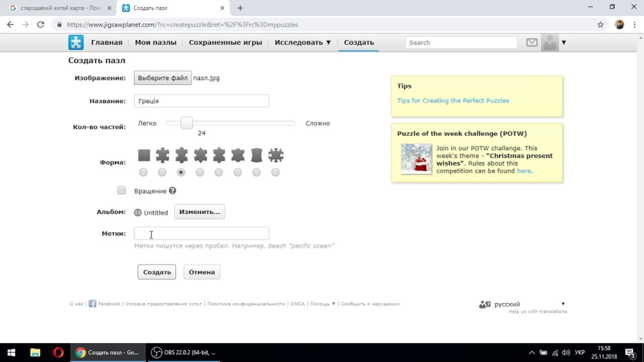Click the fourth jigsaw piece shape icon
Image resolution: width=644 pixels, height=362 pixels.
tap(200, 155)
